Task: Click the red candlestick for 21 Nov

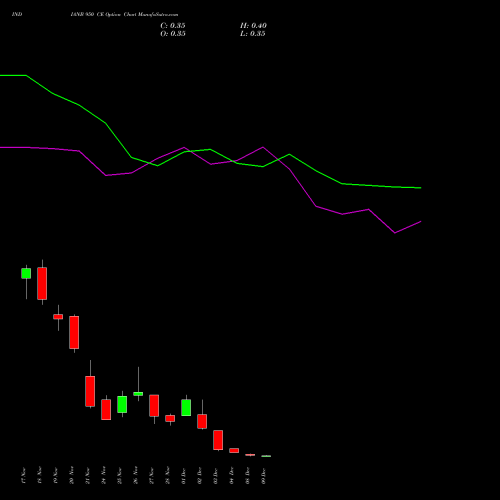Action: 90,391
